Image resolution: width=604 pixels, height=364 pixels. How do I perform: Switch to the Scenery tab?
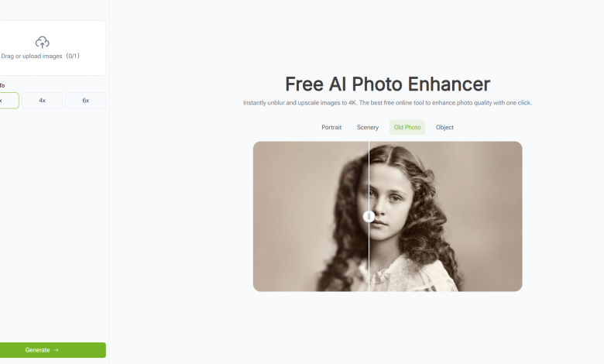368,128
